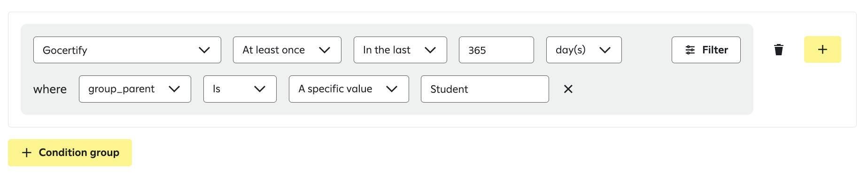Remove the where filter row with X

tap(568, 89)
